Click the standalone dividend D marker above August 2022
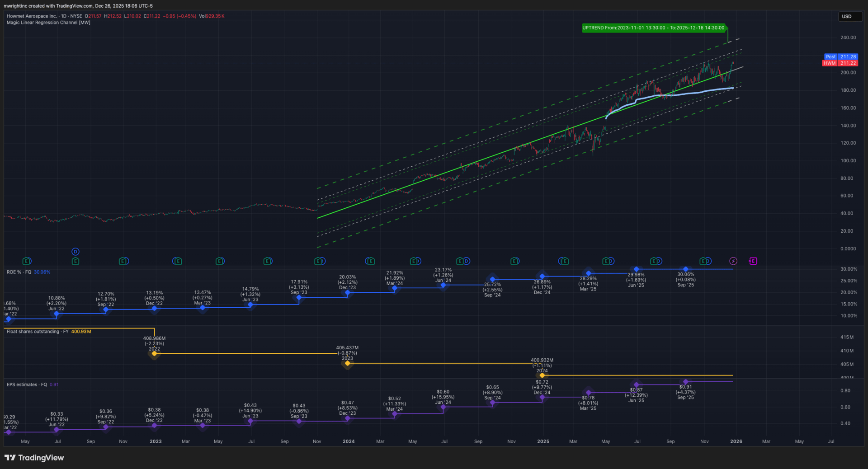Viewport: 868px width, 469px height. point(75,252)
